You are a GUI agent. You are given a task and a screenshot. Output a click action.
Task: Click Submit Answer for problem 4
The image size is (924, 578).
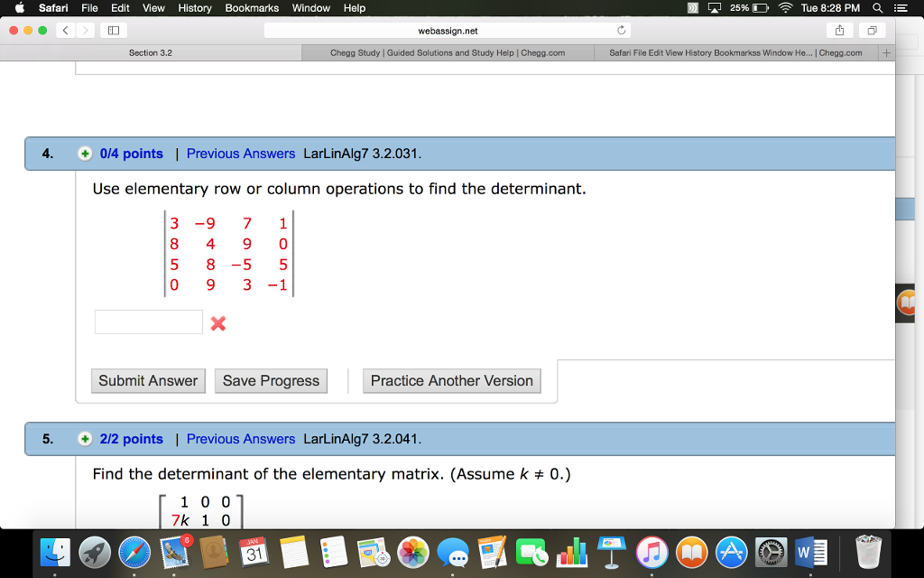point(148,380)
